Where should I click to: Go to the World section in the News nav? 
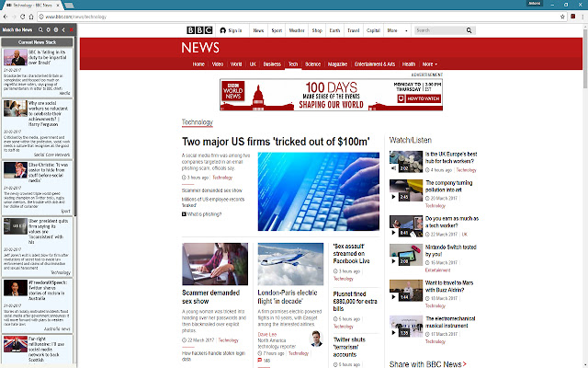pyautogui.click(x=236, y=64)
